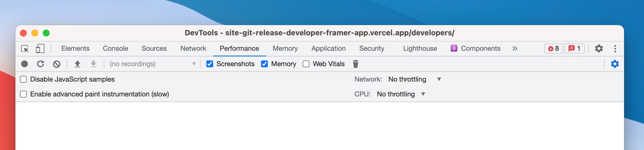Click the 8 errors counter button
644x150 pixels.
point(554,49)
